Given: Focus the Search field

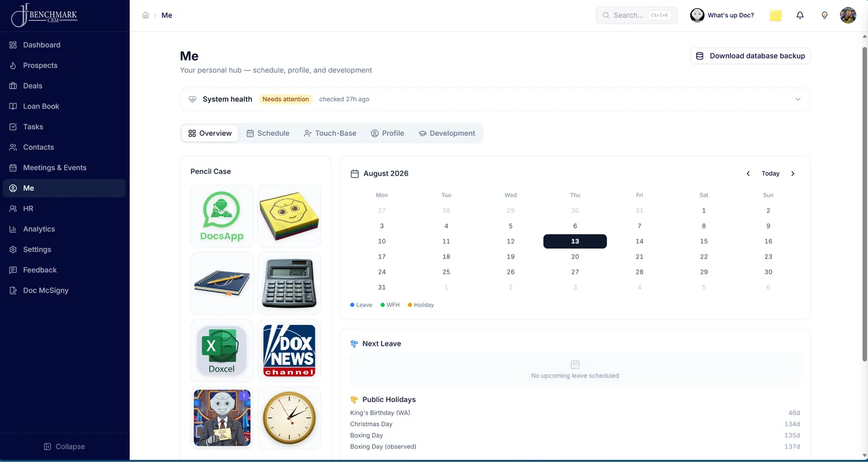Looking at the screenshot, I should (x=637, y=16).
